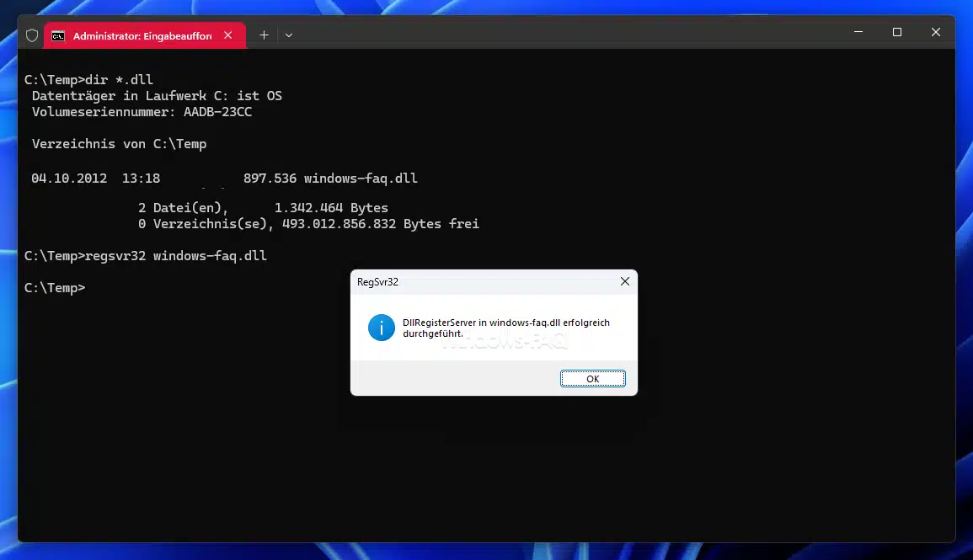Minimize the terminal window
Image resolution: width=973 pixels, height=560 pixels.
pos(858,32)
